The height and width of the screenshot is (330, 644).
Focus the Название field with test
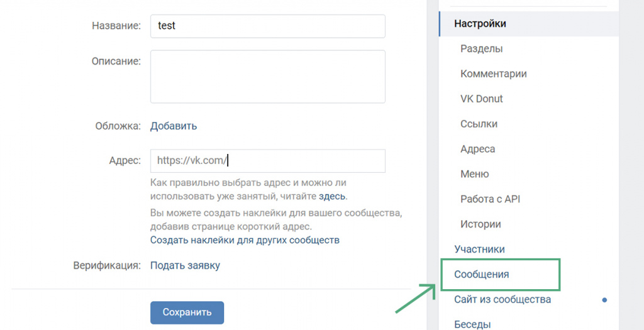coord(268,26)
